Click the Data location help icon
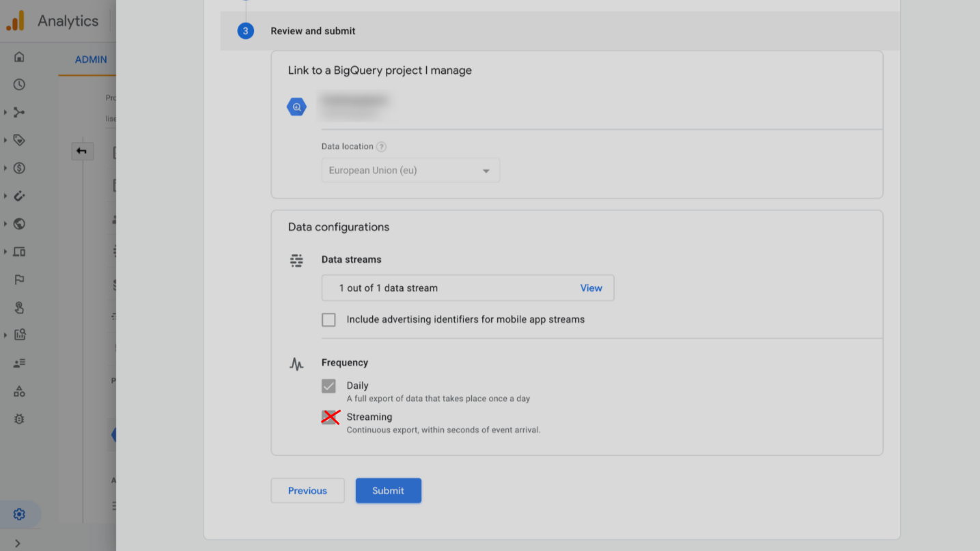 click(382, 147)
